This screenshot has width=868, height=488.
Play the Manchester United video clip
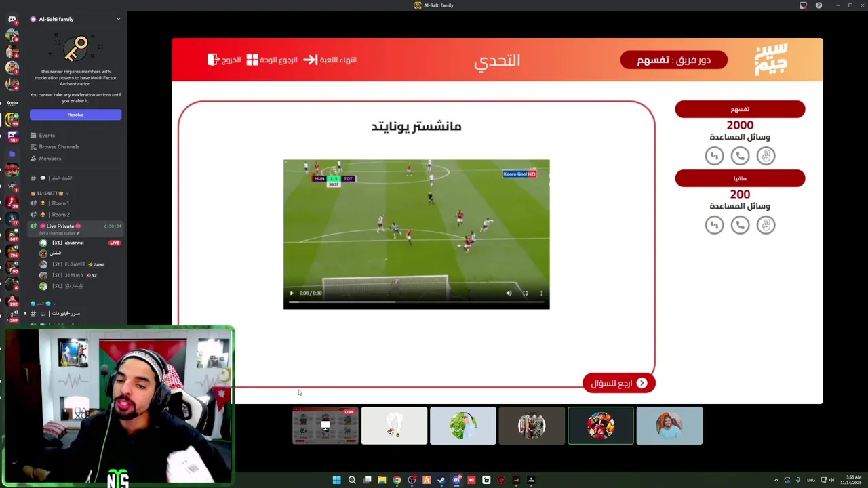click(292, 293)
